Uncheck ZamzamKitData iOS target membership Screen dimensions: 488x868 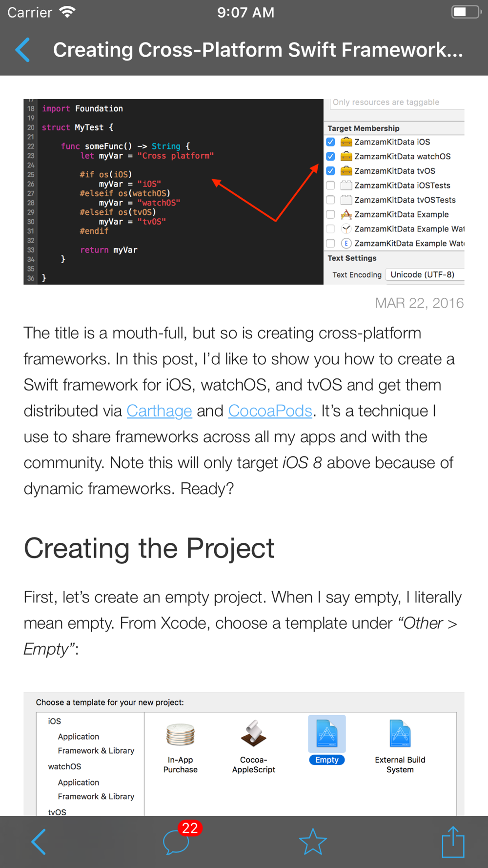click(331, 142)
